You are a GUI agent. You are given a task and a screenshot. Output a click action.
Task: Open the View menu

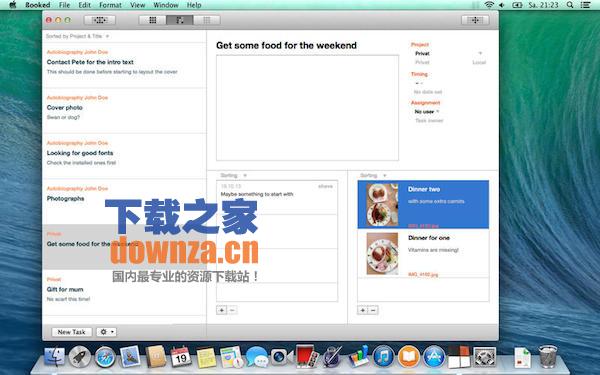(137, 5)
